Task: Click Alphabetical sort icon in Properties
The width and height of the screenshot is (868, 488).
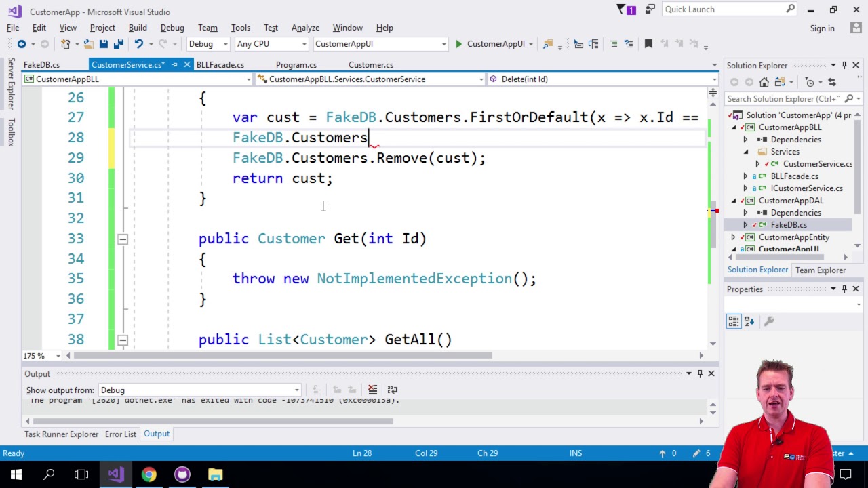Action: pos(749,321)
